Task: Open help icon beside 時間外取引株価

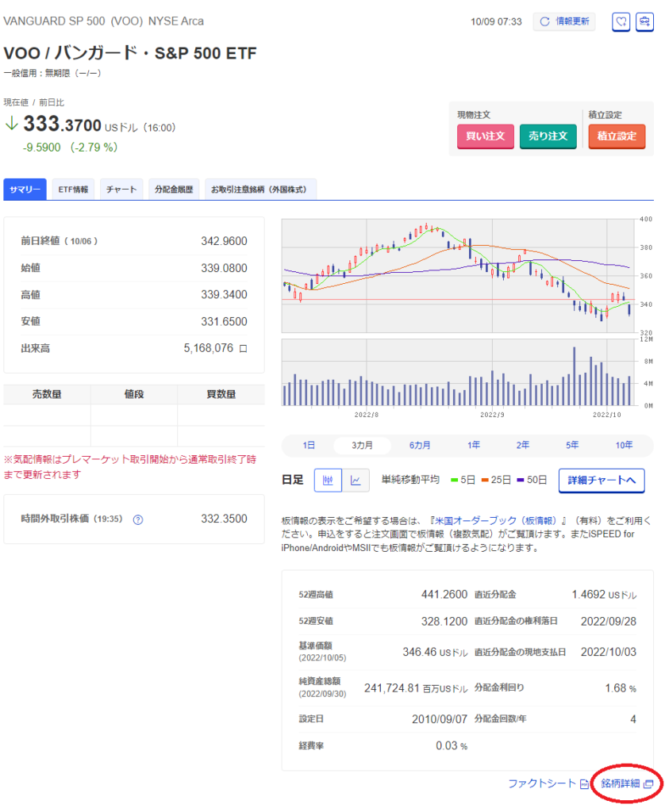Action: 138,519
